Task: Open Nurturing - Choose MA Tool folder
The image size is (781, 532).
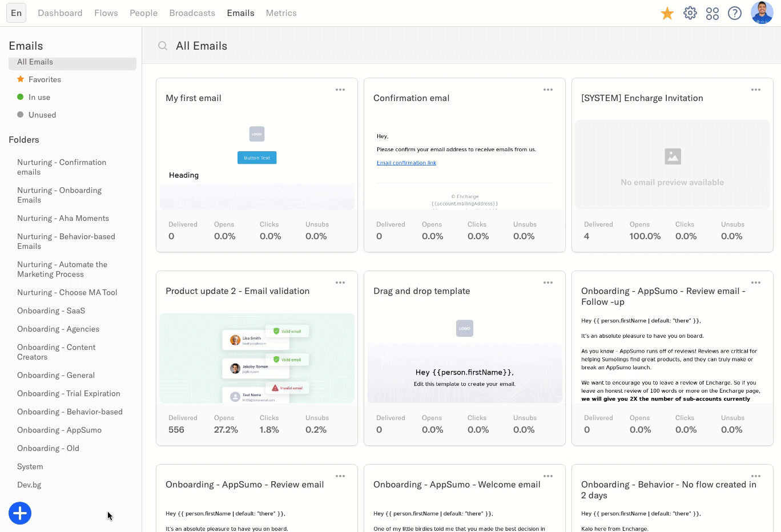Action: click(67, 292)
